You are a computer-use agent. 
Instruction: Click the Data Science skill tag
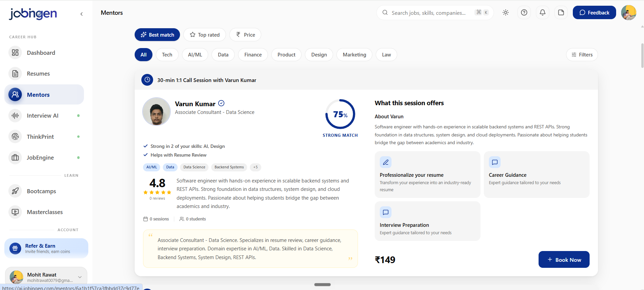click(x=194, y=167)
